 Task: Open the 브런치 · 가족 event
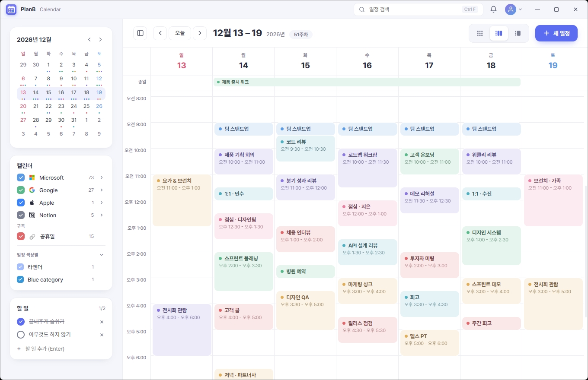point(553,200)
